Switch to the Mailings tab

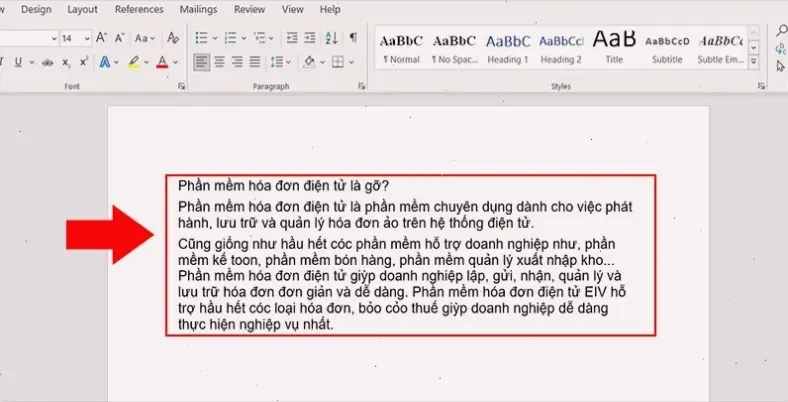[x=199, y=9]
